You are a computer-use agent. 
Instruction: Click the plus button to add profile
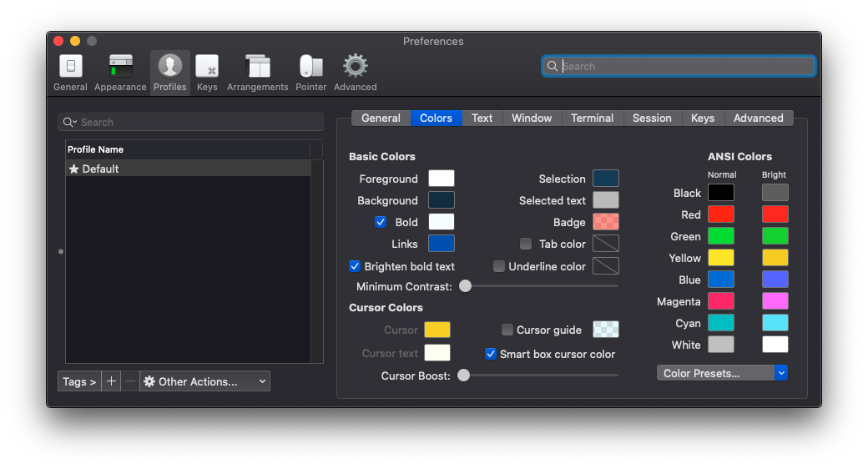pos(111,381)
